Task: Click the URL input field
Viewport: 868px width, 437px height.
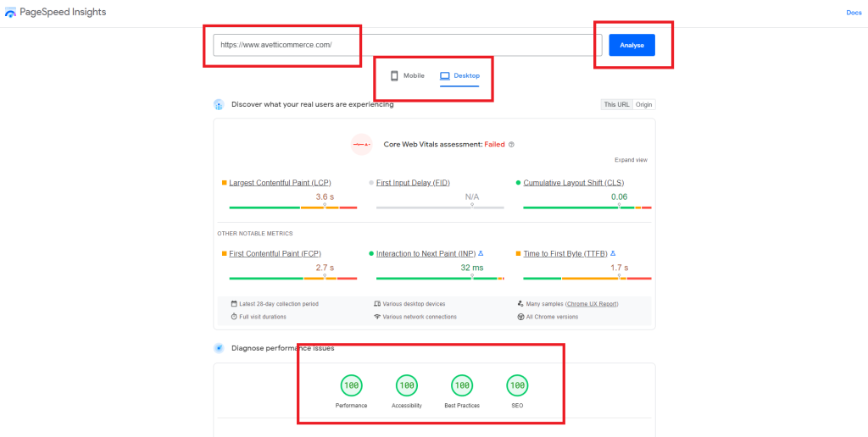Action: tap(408, 46)
